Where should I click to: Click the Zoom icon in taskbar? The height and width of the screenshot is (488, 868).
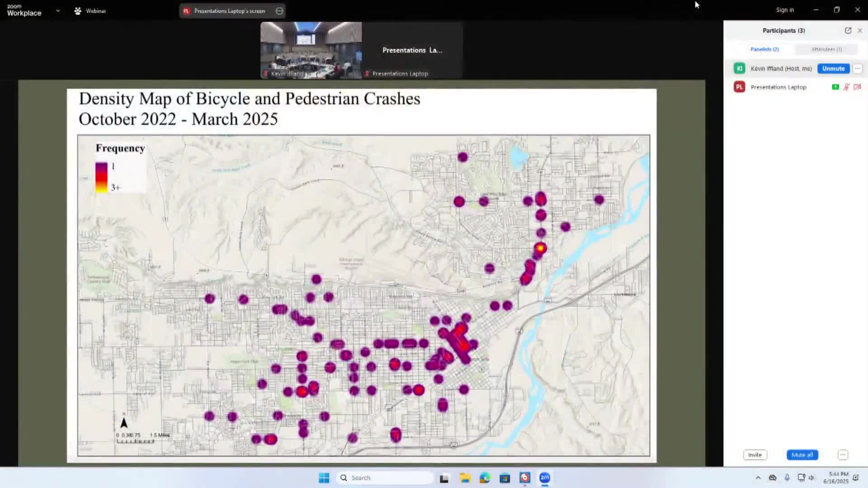[x=545, y=478]
